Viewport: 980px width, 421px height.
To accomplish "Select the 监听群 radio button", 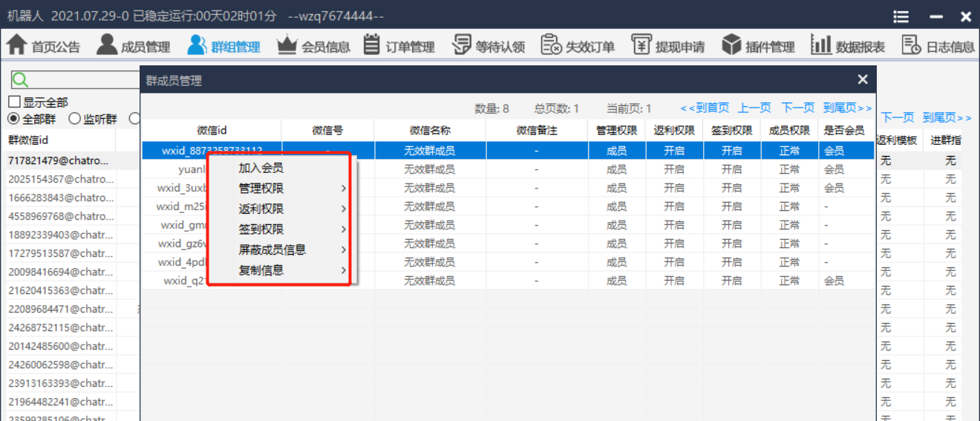I will tap(74, 119).
